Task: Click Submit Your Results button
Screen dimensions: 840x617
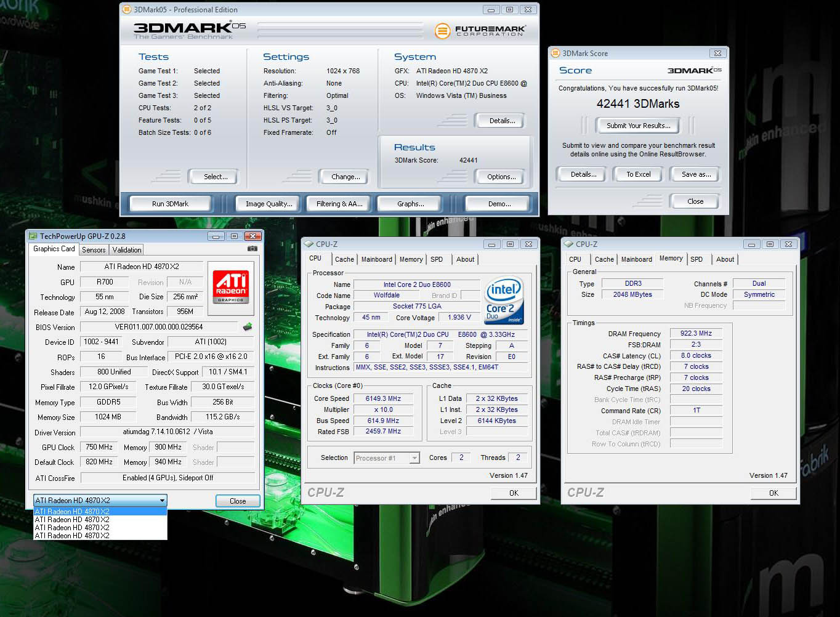Action: (638, 126)
